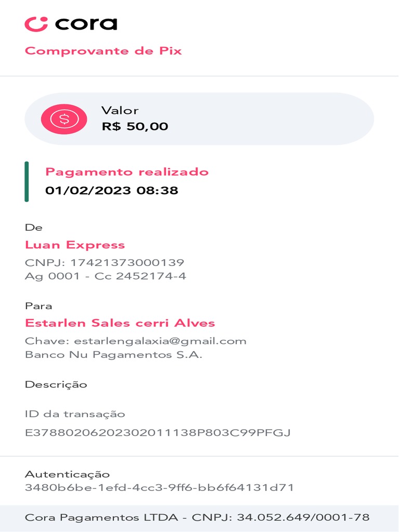This screenshot has width=399, height=532.
Task: Click the Cora logo icon
Action: (36, 24)
